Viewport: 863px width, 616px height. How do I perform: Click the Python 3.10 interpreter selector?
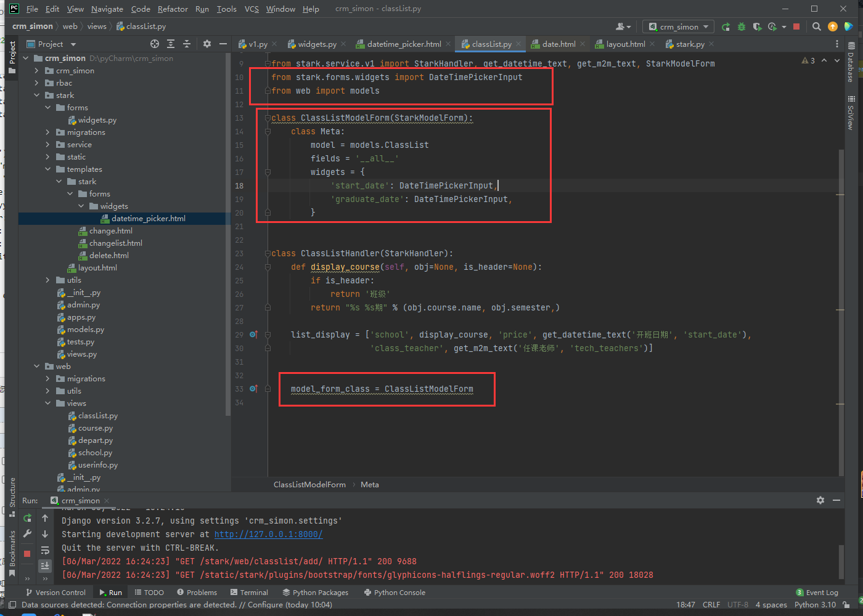[x=815, y=605]
